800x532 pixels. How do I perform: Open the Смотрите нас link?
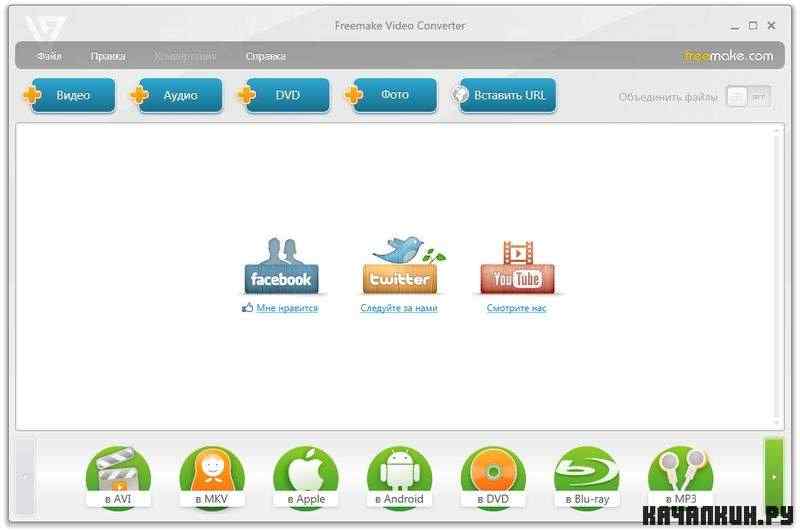click(x=516, y=308)
